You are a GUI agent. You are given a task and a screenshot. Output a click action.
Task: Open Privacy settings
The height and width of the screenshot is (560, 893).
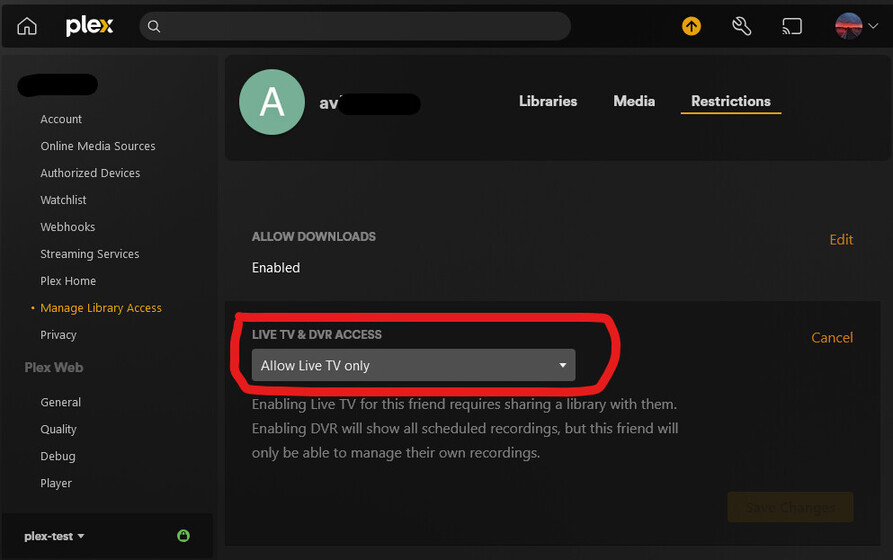point(58,335)
